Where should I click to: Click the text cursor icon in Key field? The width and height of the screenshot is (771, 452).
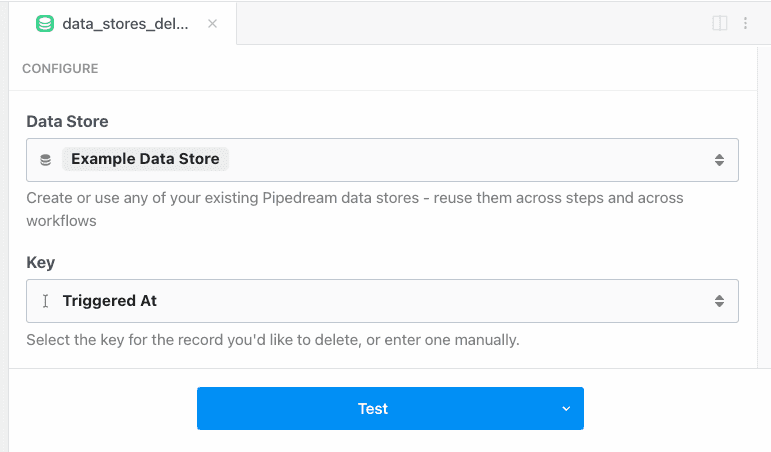point(45,301)
